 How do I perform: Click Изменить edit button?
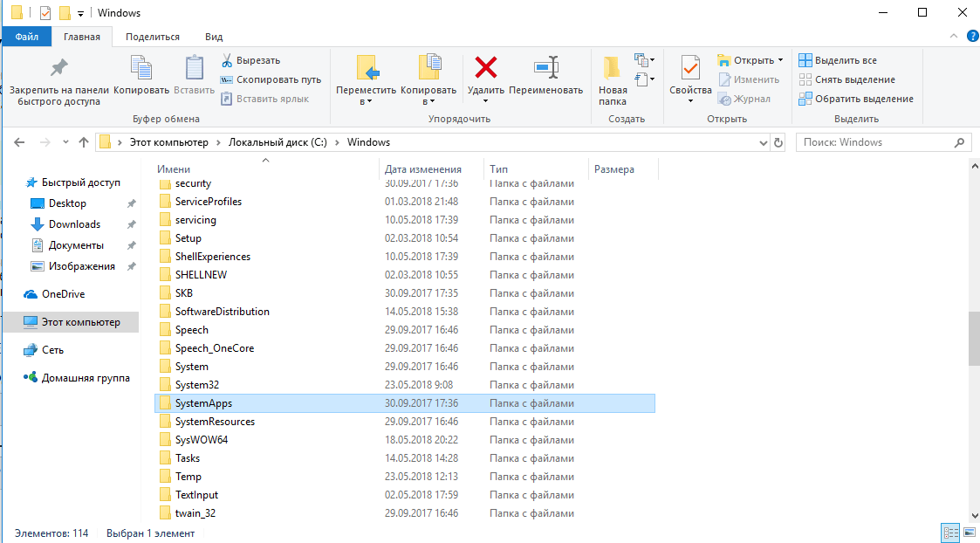pyautogui.click(x=749, y=79)
